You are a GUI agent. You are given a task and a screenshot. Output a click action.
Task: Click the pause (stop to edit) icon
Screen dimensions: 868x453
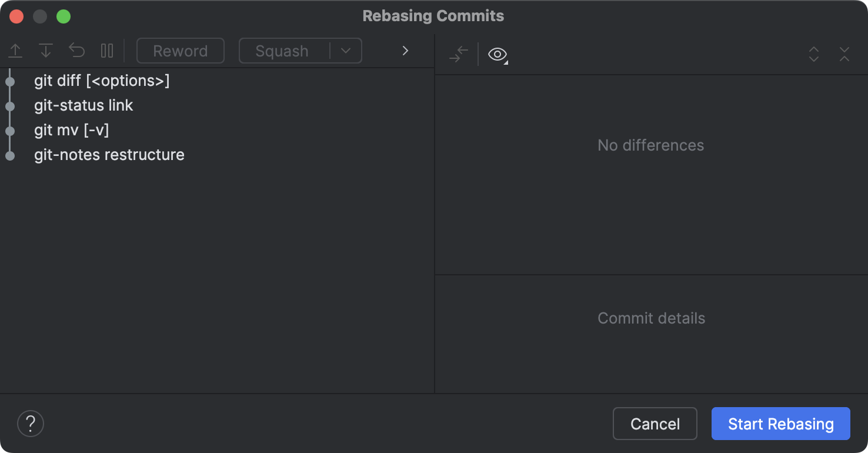click(107, 51)
